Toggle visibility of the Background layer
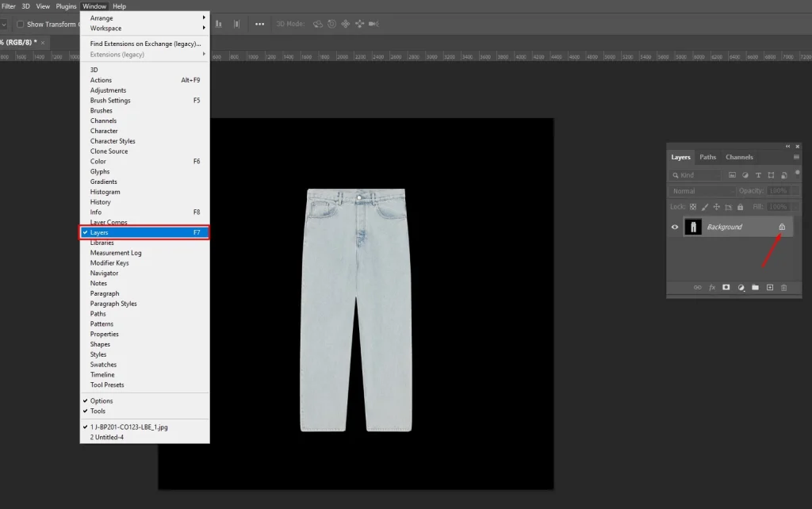This screenshot has width=812, height=509. 673,227
